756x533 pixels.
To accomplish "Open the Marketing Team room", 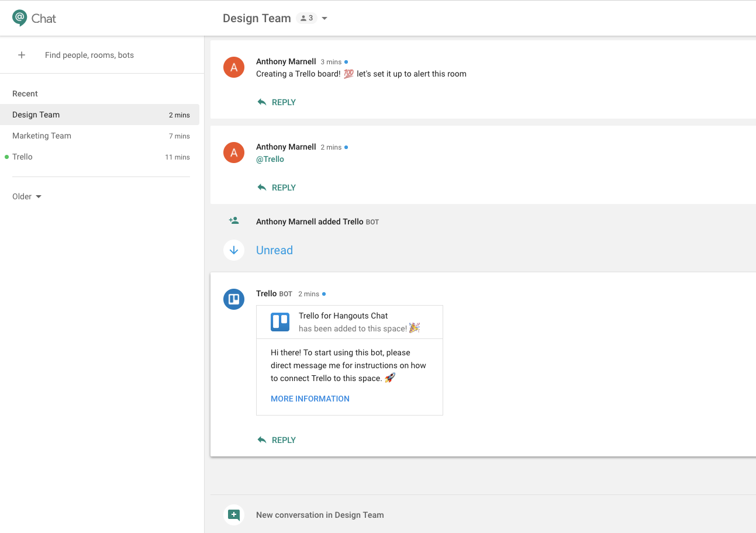I will click(x=100, y=136).
